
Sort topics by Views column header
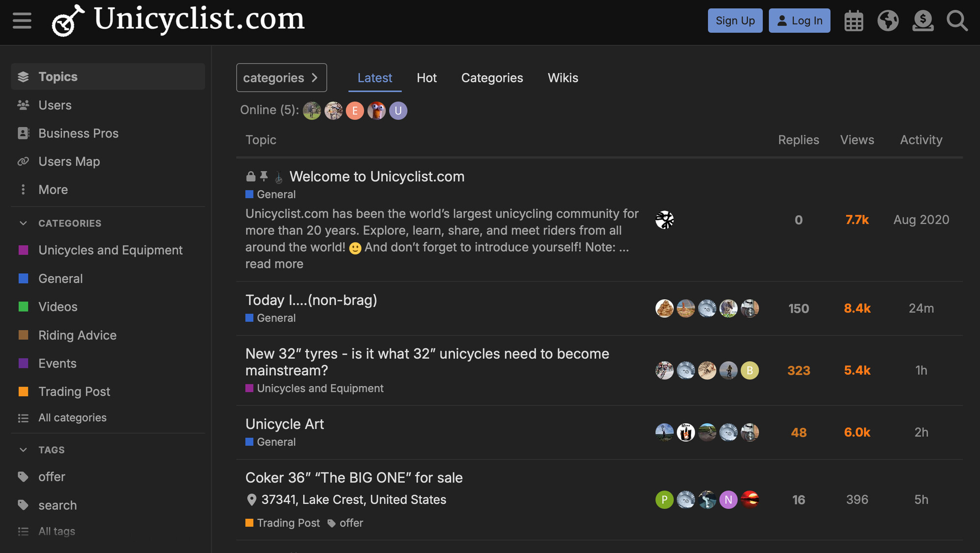857,140
